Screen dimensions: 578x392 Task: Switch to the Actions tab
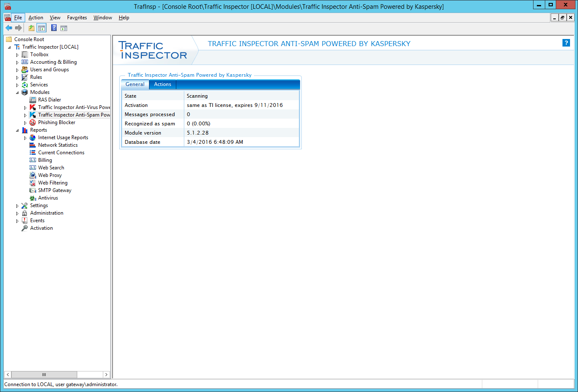point(162,84)
